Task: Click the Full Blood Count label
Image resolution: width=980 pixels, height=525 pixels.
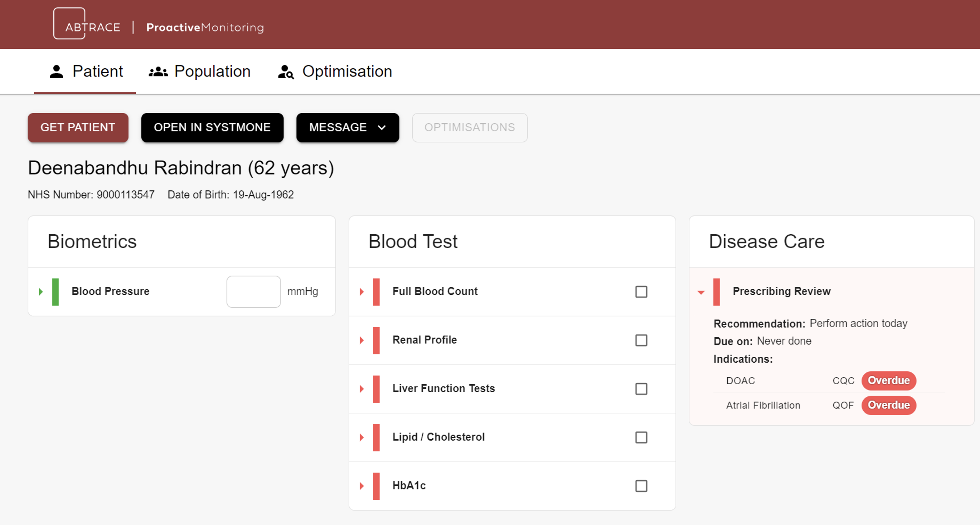Action: pos(435,291)
